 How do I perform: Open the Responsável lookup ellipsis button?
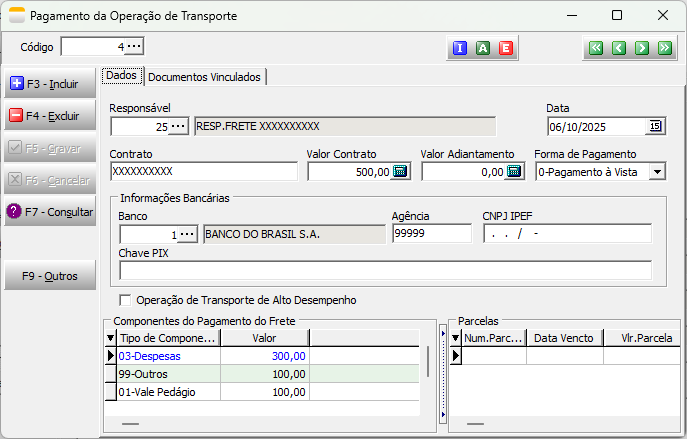point(179,126)
